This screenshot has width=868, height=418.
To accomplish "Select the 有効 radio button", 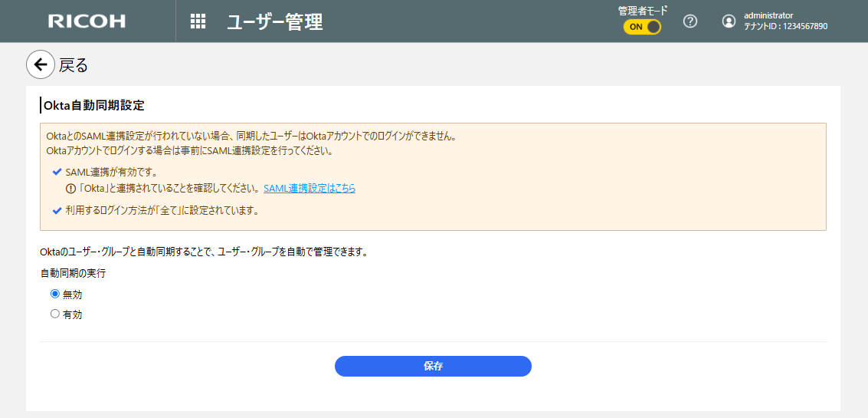I will [x=55, y=314].
